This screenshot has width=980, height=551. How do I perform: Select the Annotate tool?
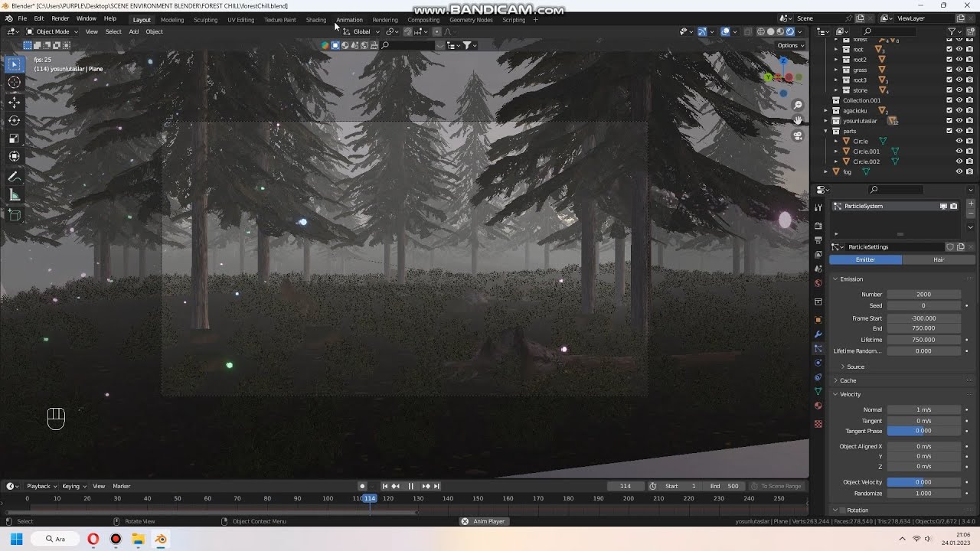coord(15,177)
